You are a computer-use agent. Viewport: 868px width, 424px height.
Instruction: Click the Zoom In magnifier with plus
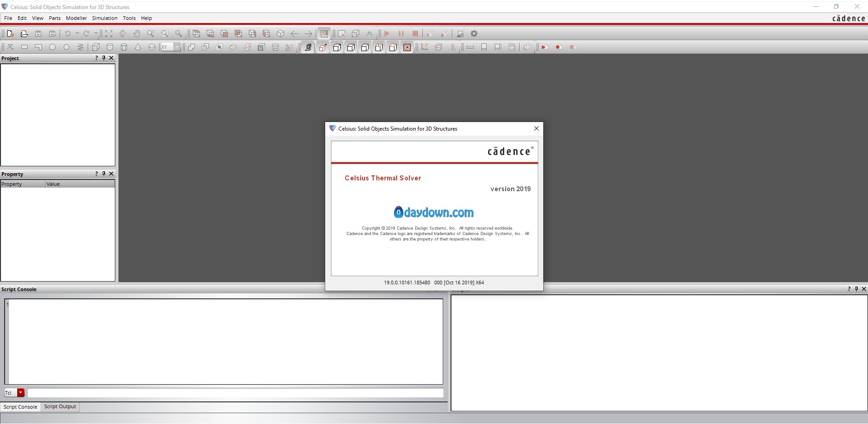click(x=151, y=33)
